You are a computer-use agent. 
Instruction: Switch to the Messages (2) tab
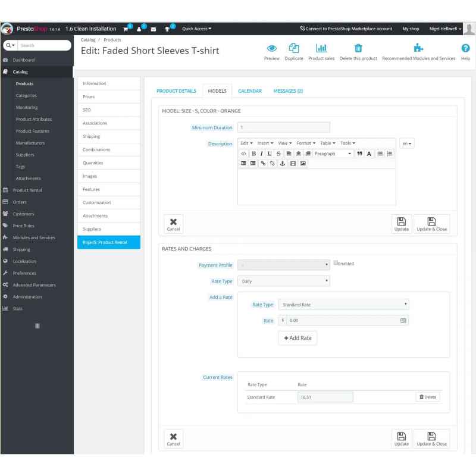[288, 91]
